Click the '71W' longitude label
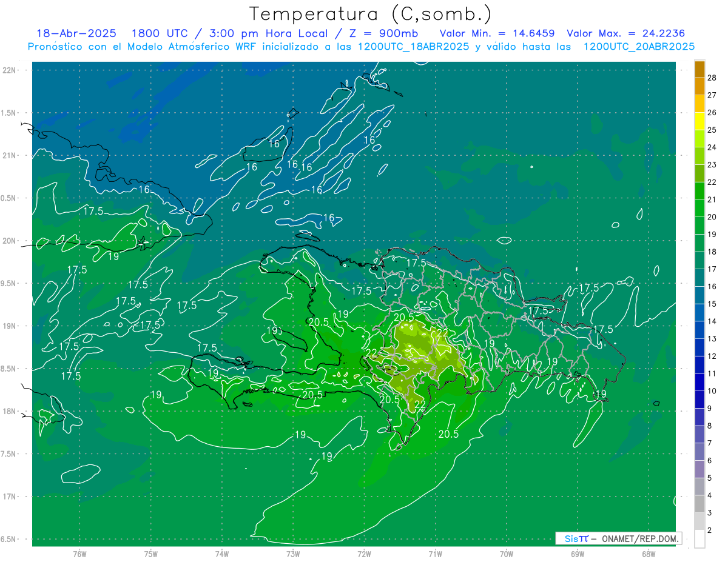728x562 pixels. [x=435, y=554]
